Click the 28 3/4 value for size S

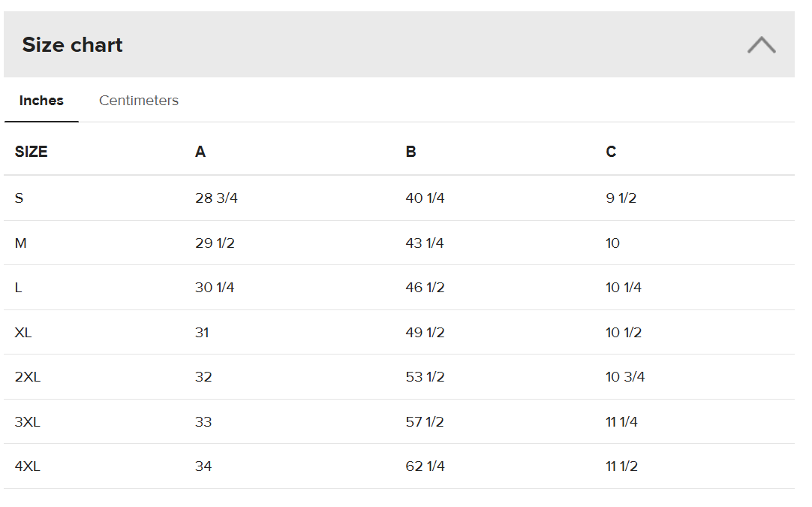pos(216,198)
